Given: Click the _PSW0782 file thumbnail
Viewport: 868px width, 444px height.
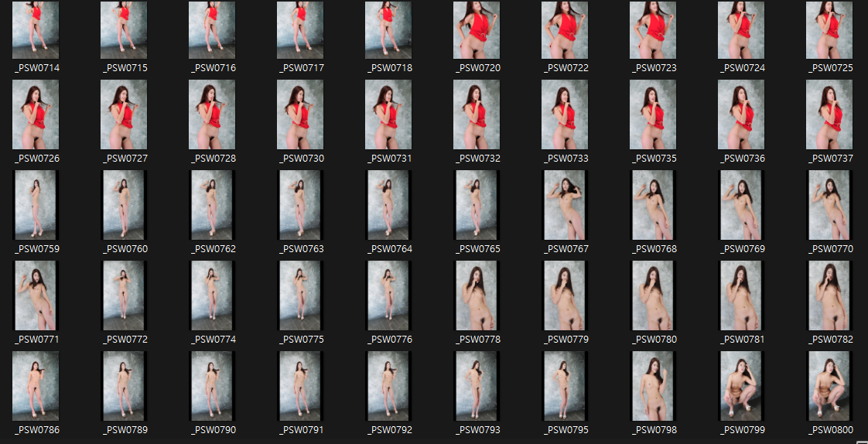Looking at the screenshot, I should 829,296.
